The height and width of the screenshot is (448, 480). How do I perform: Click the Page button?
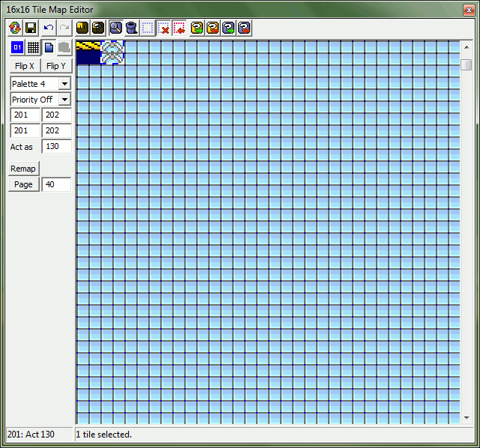(24, 184)
